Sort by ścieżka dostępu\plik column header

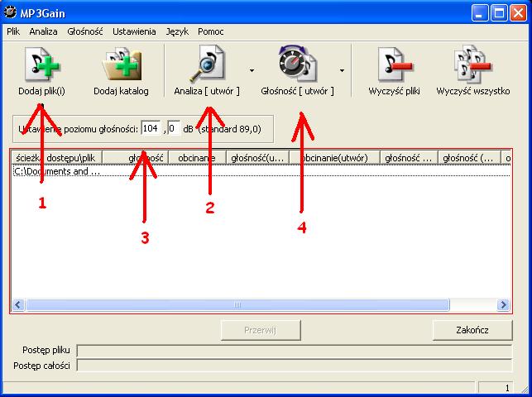pos(56,158)
